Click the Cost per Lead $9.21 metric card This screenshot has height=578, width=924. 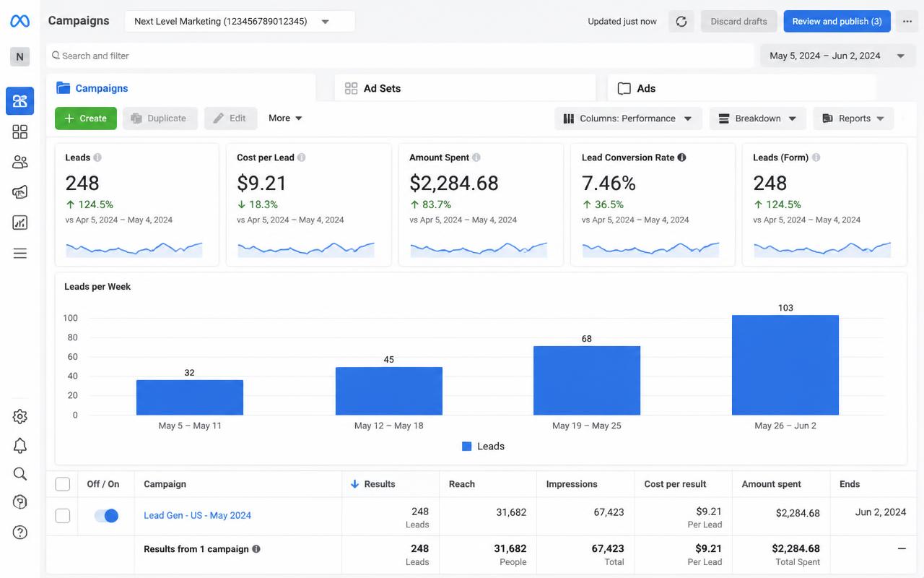tap(308, 204)
